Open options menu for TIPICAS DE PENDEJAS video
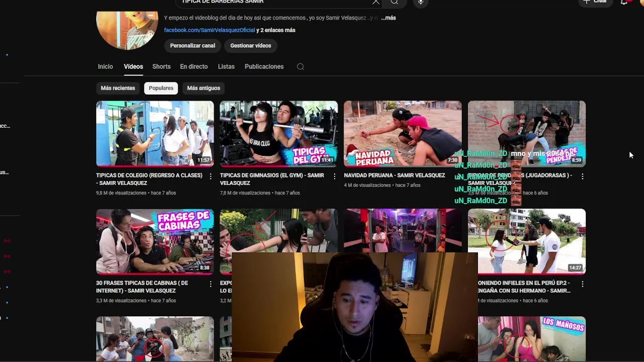The image size is (644, 362). click(x=582, y=176)
